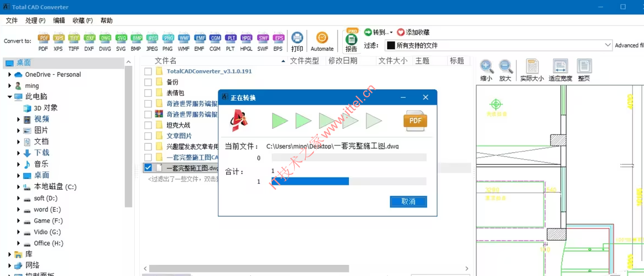
Task: Expand the ming user node
Action: (x=9, y=86)
